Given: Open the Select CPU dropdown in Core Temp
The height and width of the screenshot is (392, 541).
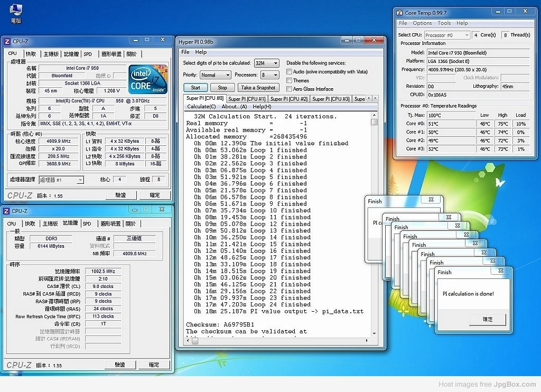Looking at the screenshot, I should click(x=447, y=35).
